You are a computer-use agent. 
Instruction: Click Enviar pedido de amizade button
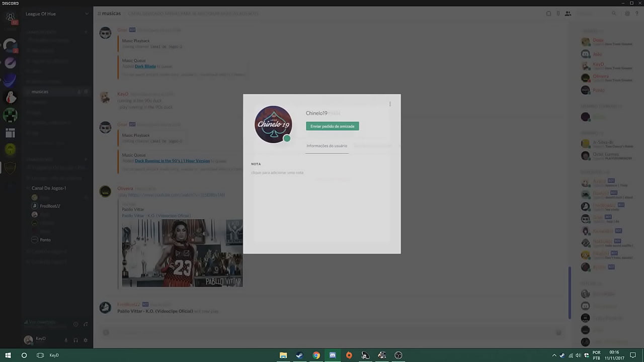point(332,126)
